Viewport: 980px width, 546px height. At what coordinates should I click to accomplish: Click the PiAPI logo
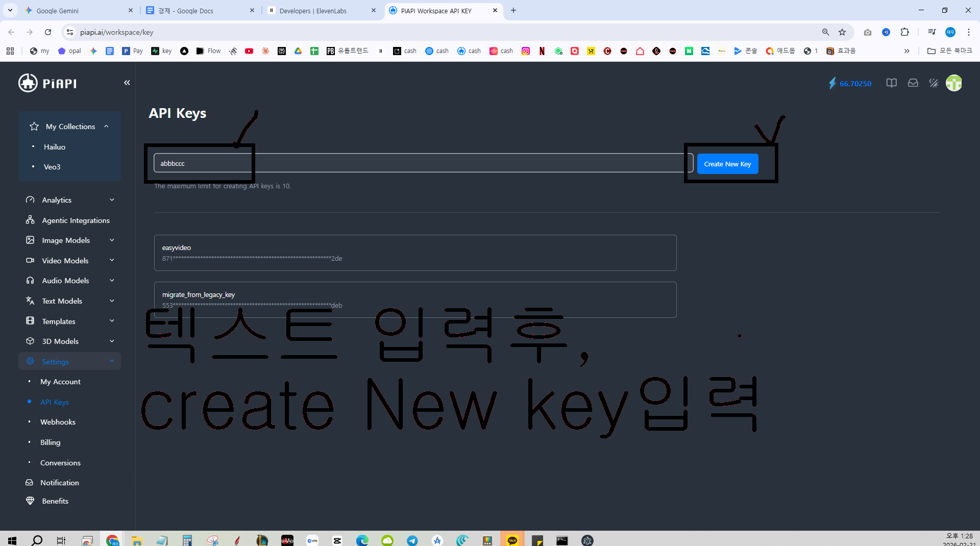coord(47,83)
